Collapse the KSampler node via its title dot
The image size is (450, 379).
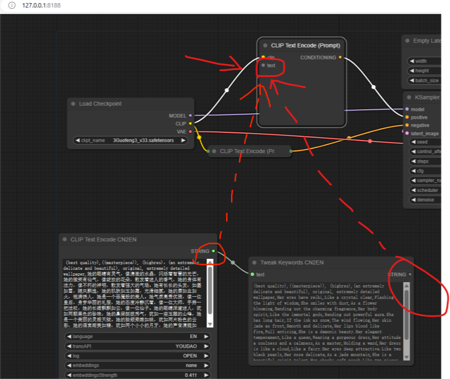[x=409, y=97]
